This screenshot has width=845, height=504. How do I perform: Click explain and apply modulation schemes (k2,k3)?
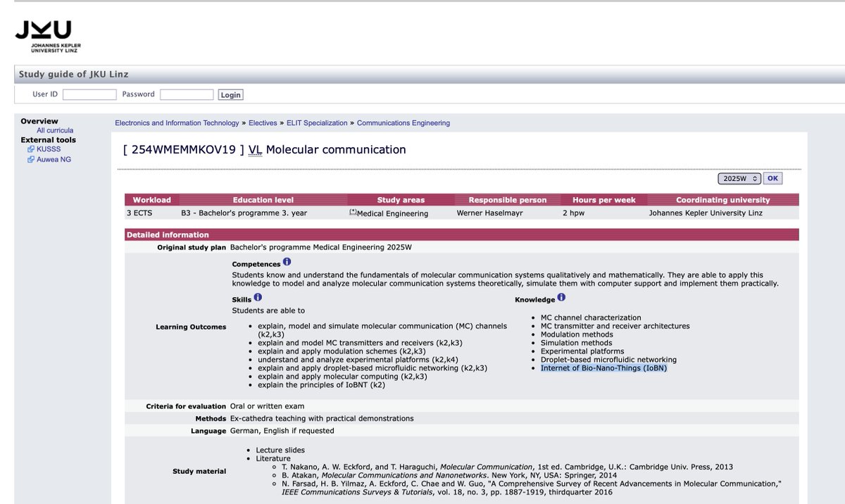342,351
